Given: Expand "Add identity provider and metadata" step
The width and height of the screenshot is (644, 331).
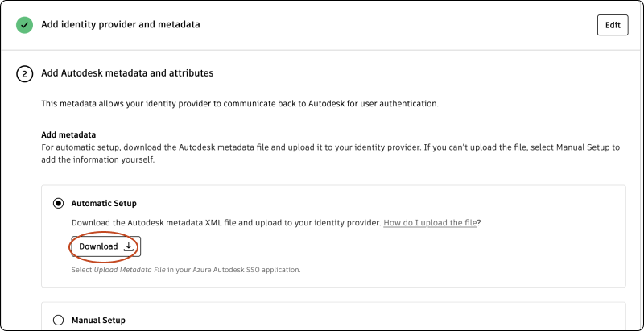Looking at the screenshot, I should pos(121,25).
